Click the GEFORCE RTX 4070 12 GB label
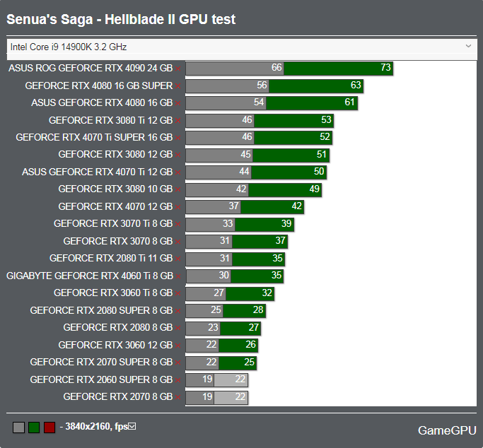Viewport: 483px width, 448px height. pos(115,206)
